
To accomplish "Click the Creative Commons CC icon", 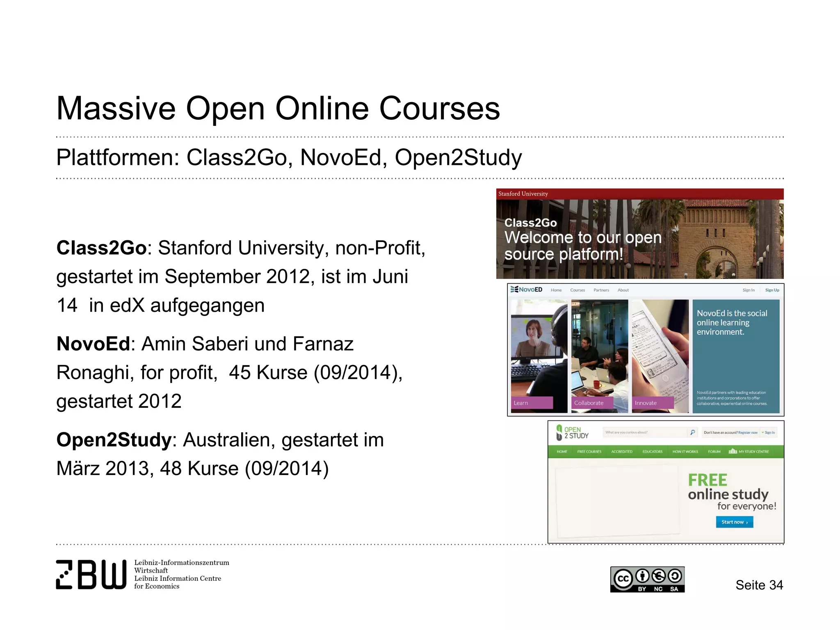I will pyautogui.click(x=623, y=579).
